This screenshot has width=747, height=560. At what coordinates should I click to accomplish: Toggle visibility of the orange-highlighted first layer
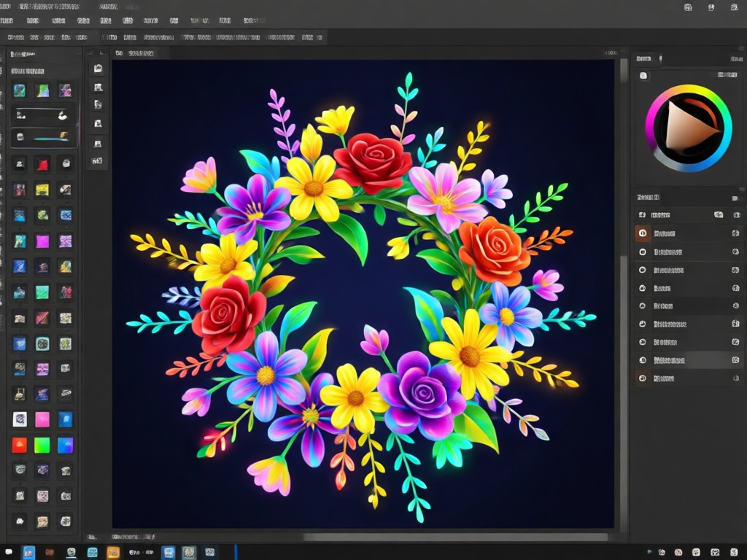tap(643, 233)
